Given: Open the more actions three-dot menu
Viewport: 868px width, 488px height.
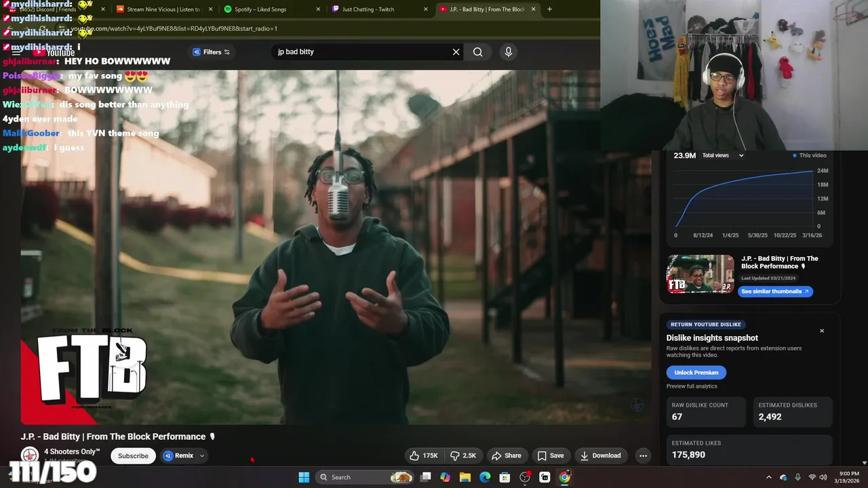Looking at the screenshot, I should pos(643,455).
